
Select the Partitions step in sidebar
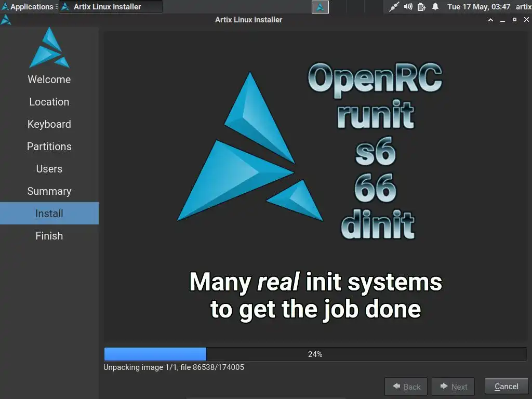49,147
